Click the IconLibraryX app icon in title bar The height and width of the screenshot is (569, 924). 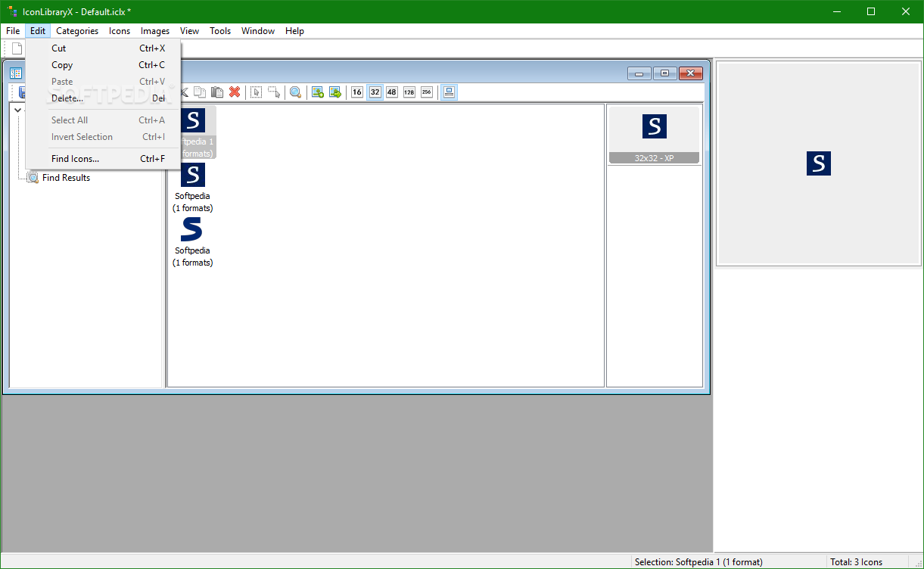12,11
